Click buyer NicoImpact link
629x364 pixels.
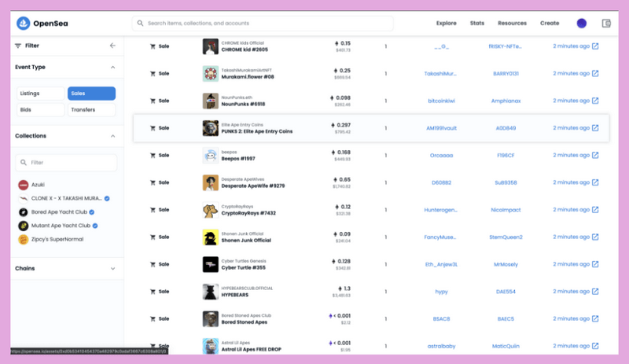point(506,210)
